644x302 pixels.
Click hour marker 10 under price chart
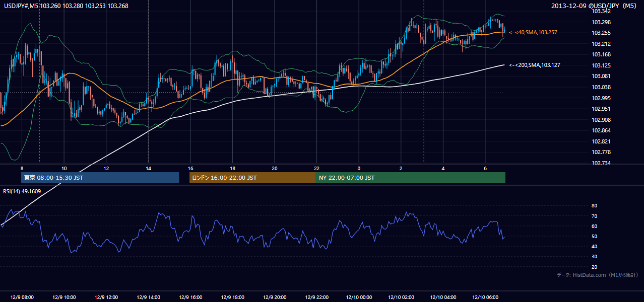pyautogui.click(x=64, y=168)
